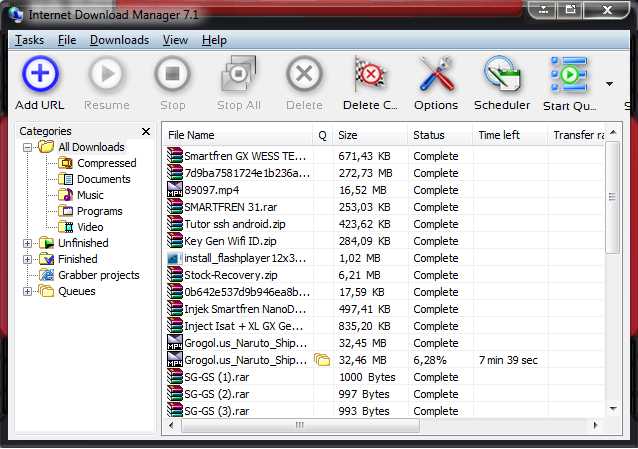Select Stock-Recovery.zip entry
638x449 pixels.
point(231,275)
